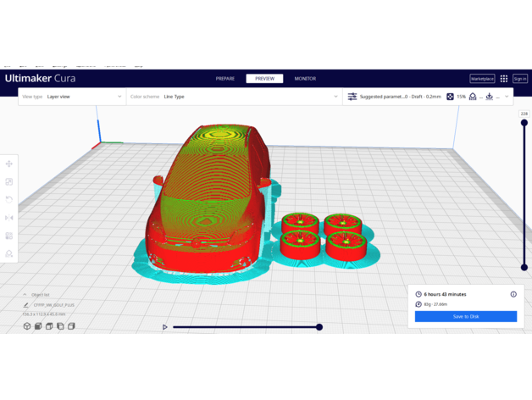This screenshot has width=532, height=400.
Task: Select the Support Blocker tool
Action: [x=9, y=253]
